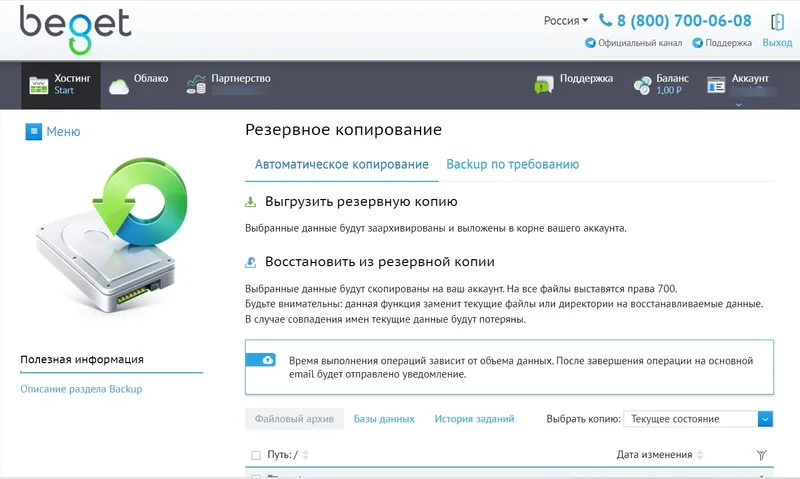
Task: Click the Дата изменения column header
Action: 654,455
